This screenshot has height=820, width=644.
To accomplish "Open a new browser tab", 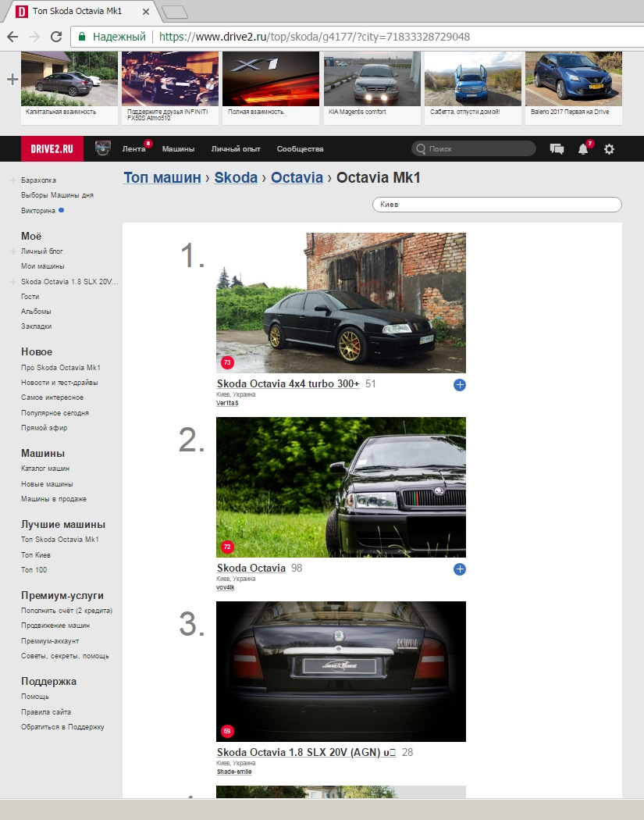I will coord(175,12).
